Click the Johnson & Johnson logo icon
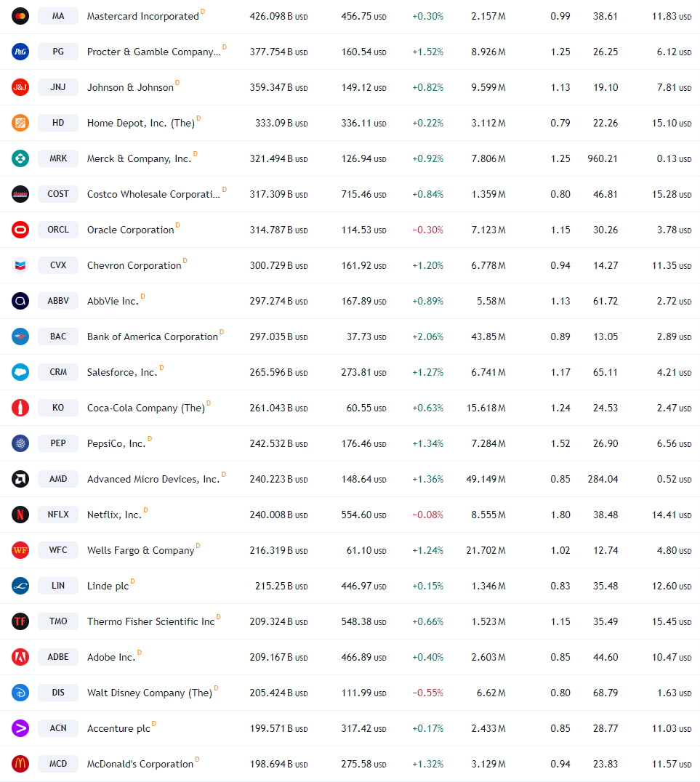 click(x=20, y=87)
